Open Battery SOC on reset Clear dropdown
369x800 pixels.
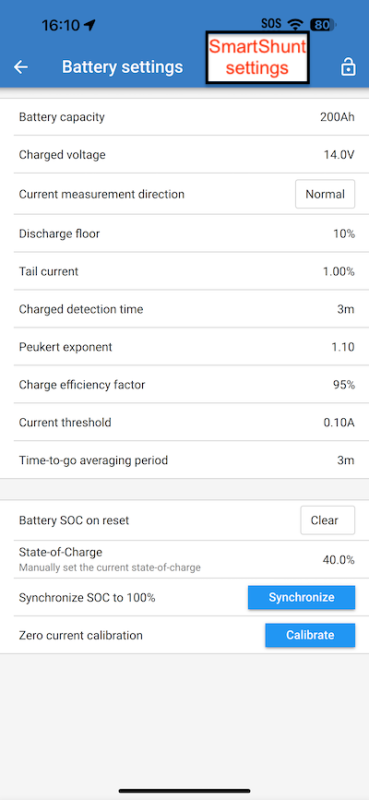pyautogui.click(x=328, y=520)
